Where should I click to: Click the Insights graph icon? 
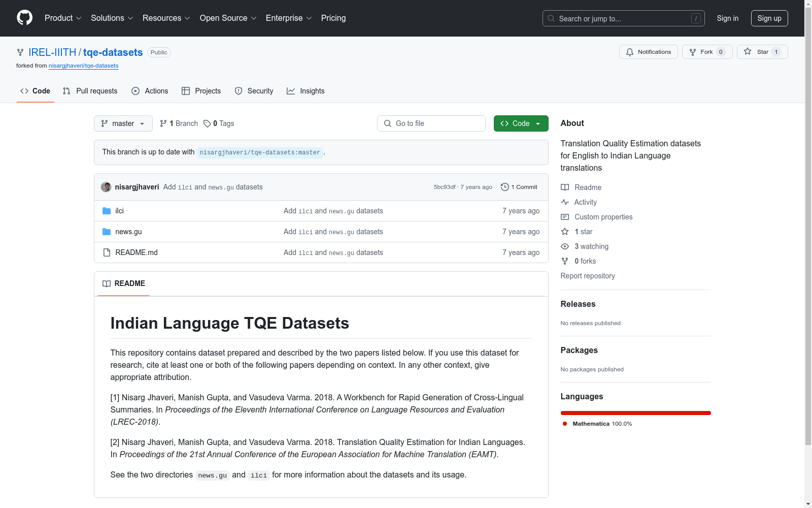click(x=291, y=91)
